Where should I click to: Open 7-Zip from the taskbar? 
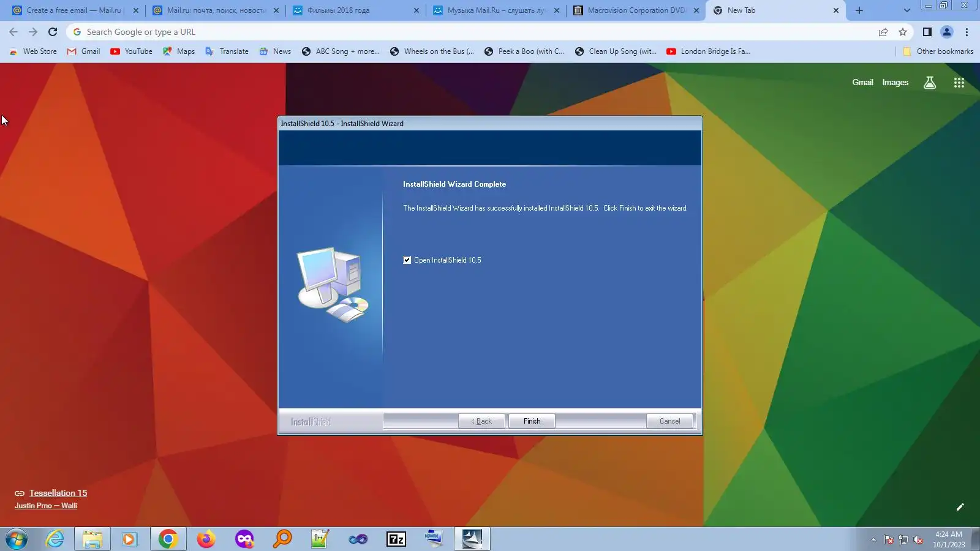396,539
